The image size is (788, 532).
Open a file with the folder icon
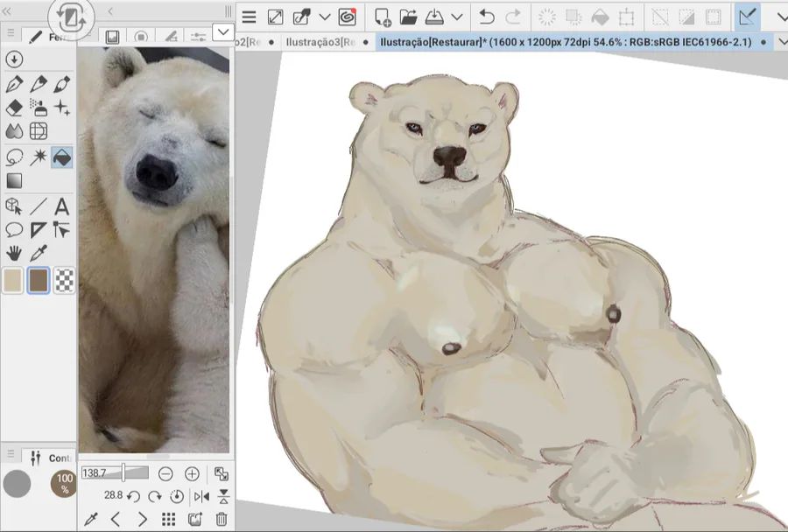(x=409, y=17)
